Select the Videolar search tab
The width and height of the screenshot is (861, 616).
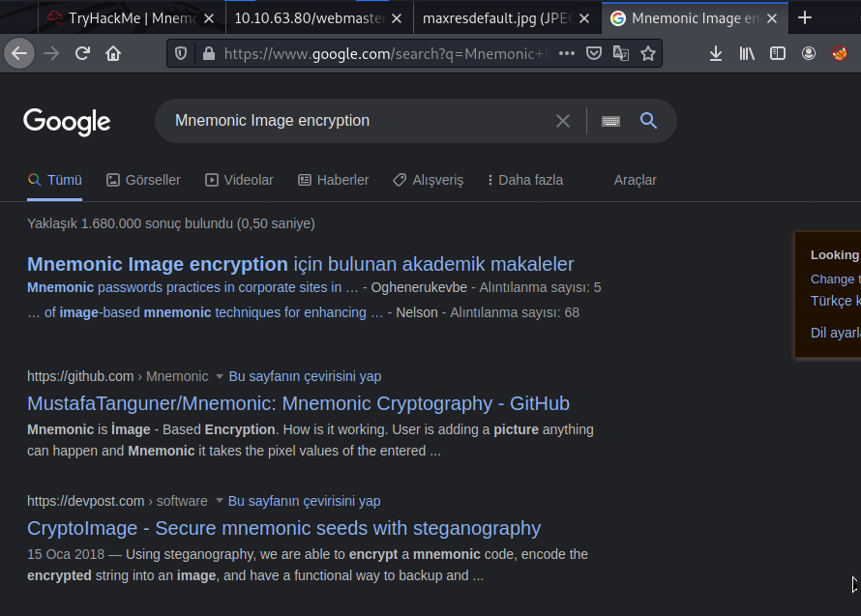pos(239,180)
